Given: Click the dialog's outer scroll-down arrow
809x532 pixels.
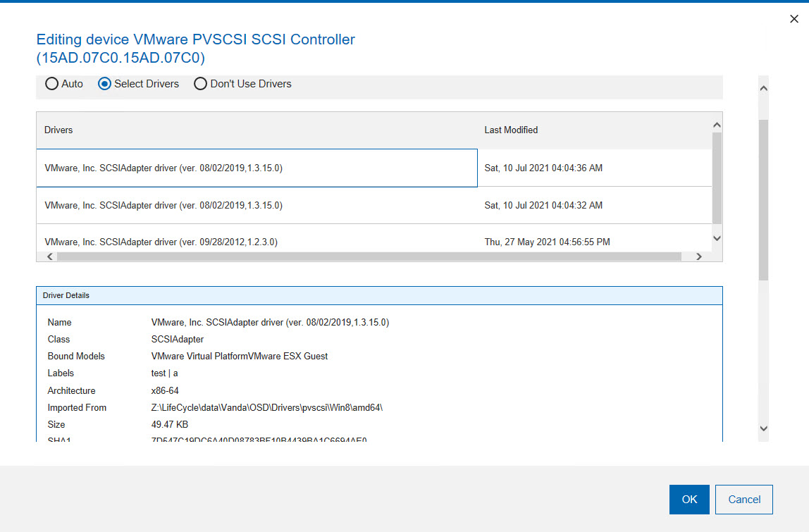Looking at the screenshot, I should tap(764, 428).
